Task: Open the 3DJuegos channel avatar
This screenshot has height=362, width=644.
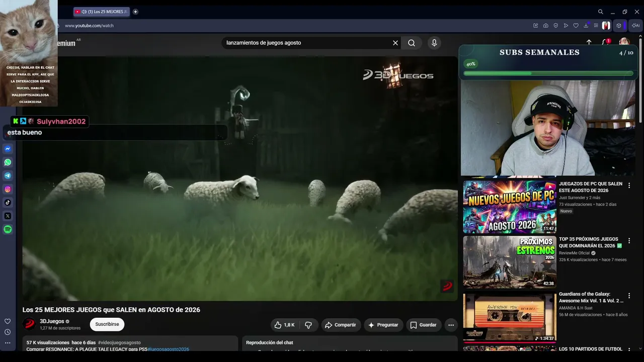Action: click(30, 324)
